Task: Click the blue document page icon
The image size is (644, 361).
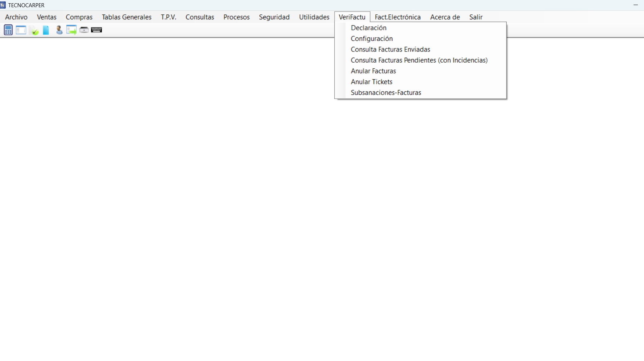Action: tap(46, 30)
